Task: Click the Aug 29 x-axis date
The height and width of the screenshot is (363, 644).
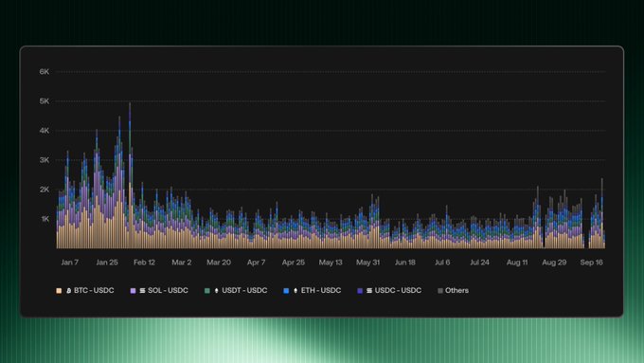Action: coord(554,263)
